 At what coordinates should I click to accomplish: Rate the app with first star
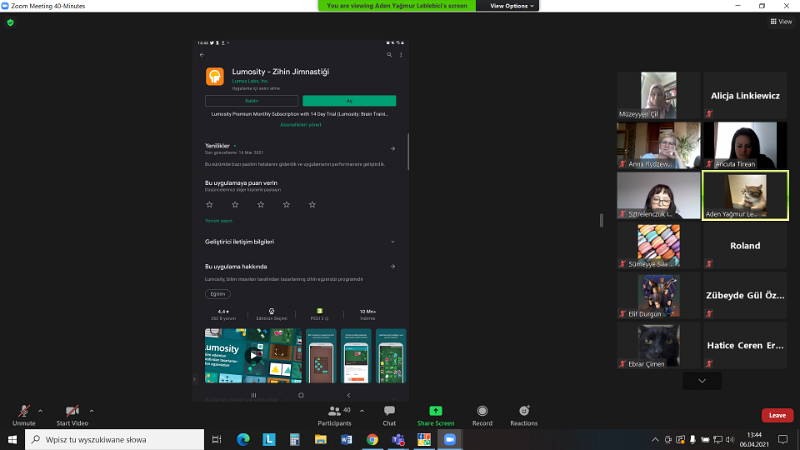point(209,205)
